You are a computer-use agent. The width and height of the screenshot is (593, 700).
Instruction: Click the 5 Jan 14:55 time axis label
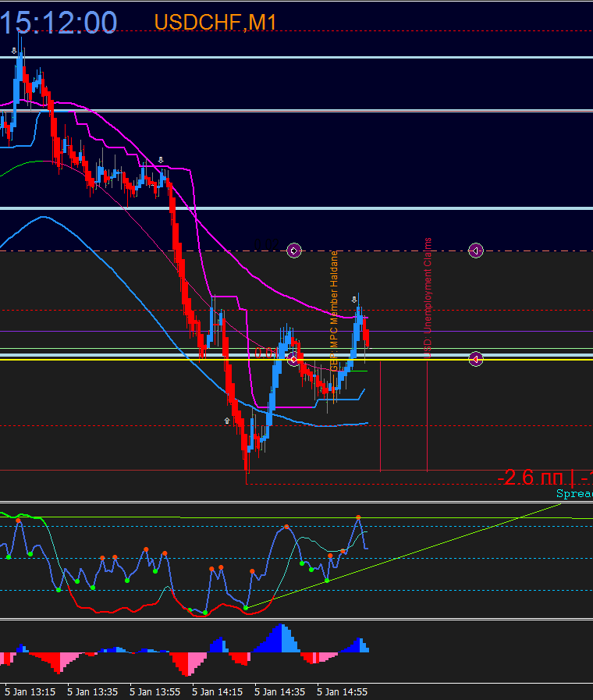click(343, 692)
